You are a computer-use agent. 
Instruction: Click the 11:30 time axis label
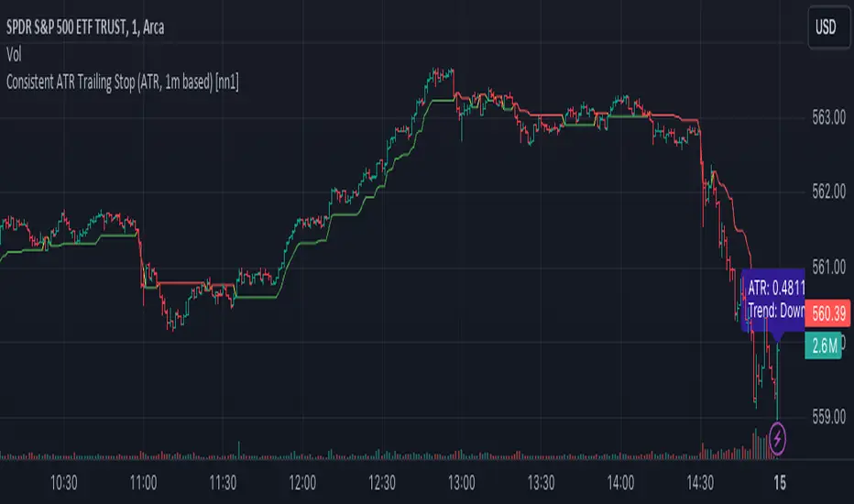click(223, 483)
